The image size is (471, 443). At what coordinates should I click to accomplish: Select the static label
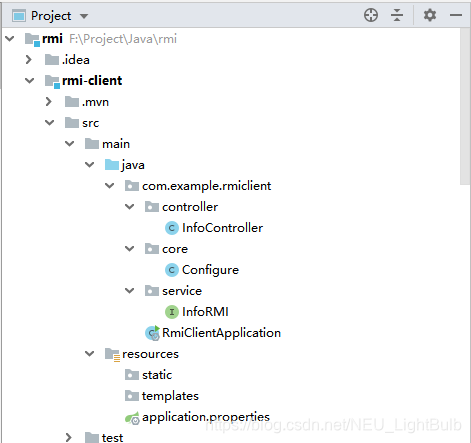pyautogui.click(x=157, y=375)
